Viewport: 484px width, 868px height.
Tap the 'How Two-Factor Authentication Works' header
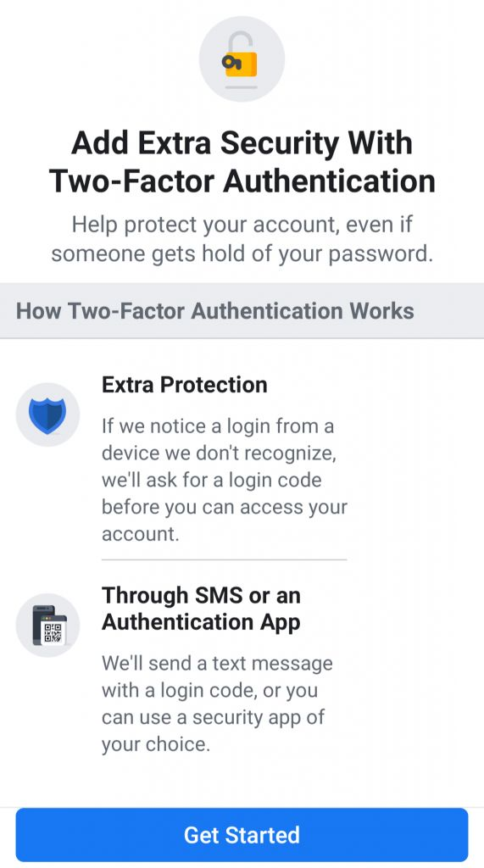pos(214,310)
